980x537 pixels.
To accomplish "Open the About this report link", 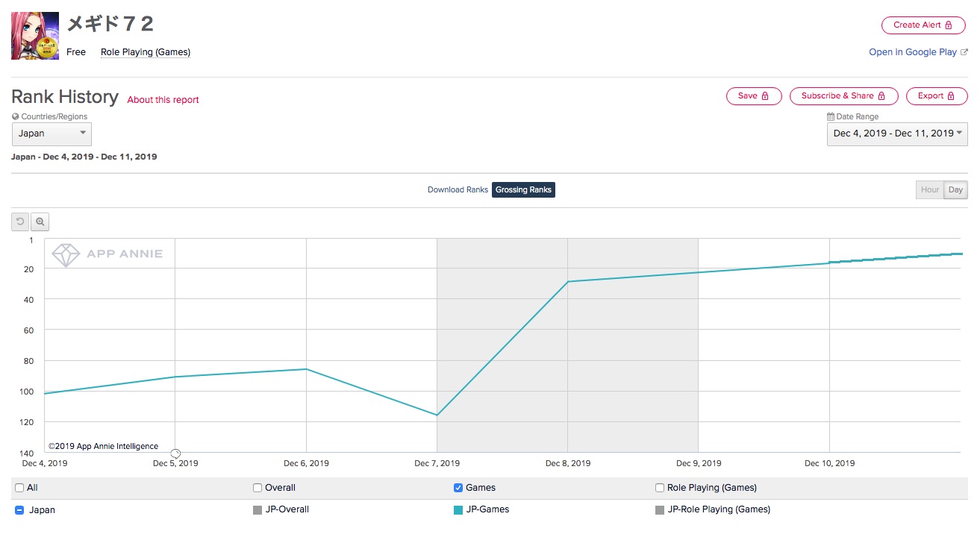I will [x=163, y=100].
